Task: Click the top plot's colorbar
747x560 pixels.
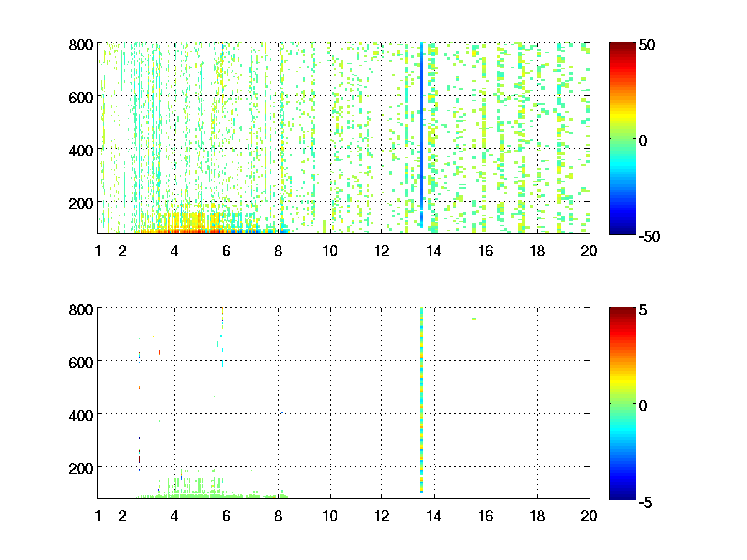Action: [x=622, y=138]
